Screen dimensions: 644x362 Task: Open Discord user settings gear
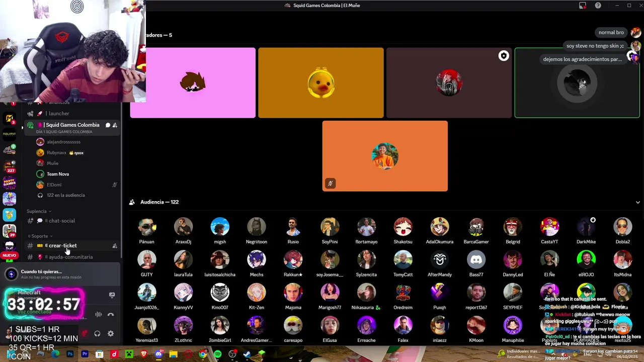coord(111,333)
